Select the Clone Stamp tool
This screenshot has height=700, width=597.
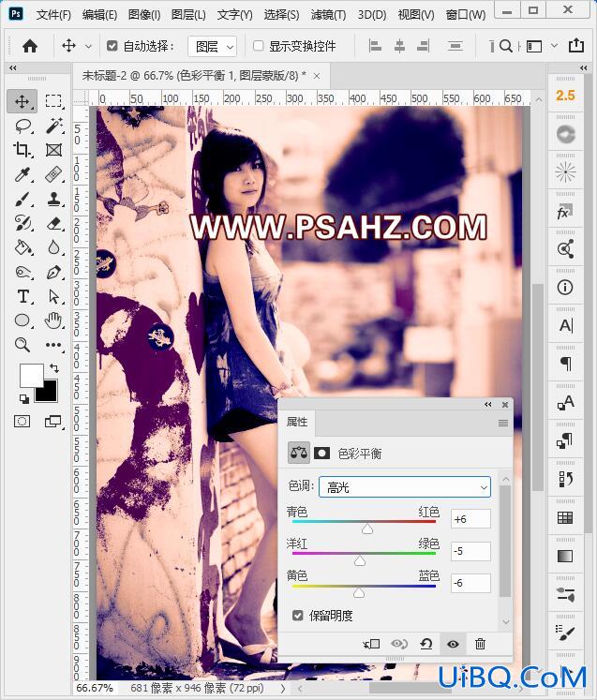(x=53, y=199)
